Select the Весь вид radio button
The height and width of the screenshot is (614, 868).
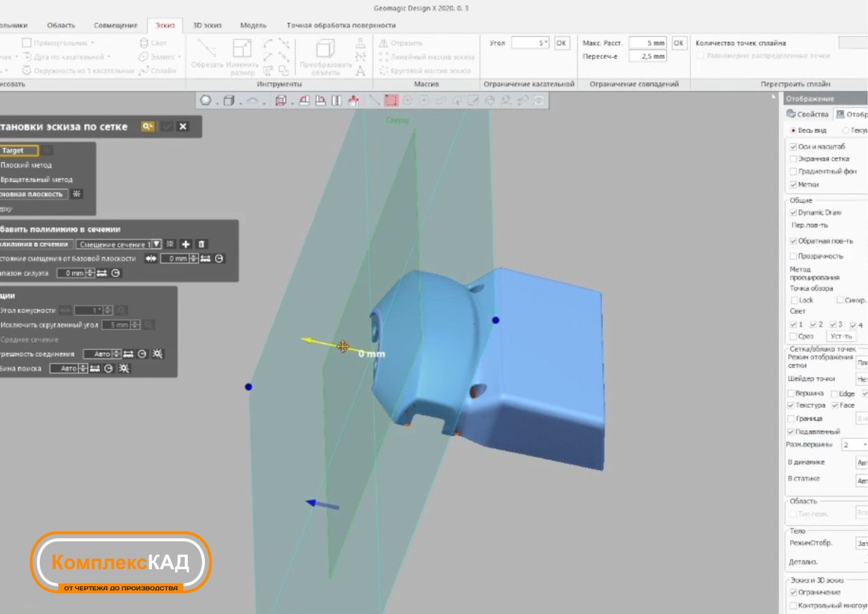[794, 130]
